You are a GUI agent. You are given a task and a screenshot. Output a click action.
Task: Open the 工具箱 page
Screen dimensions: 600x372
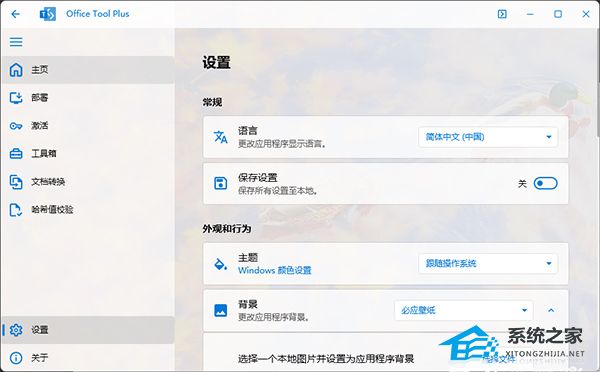pyautogui.click(x=88, y=153)
